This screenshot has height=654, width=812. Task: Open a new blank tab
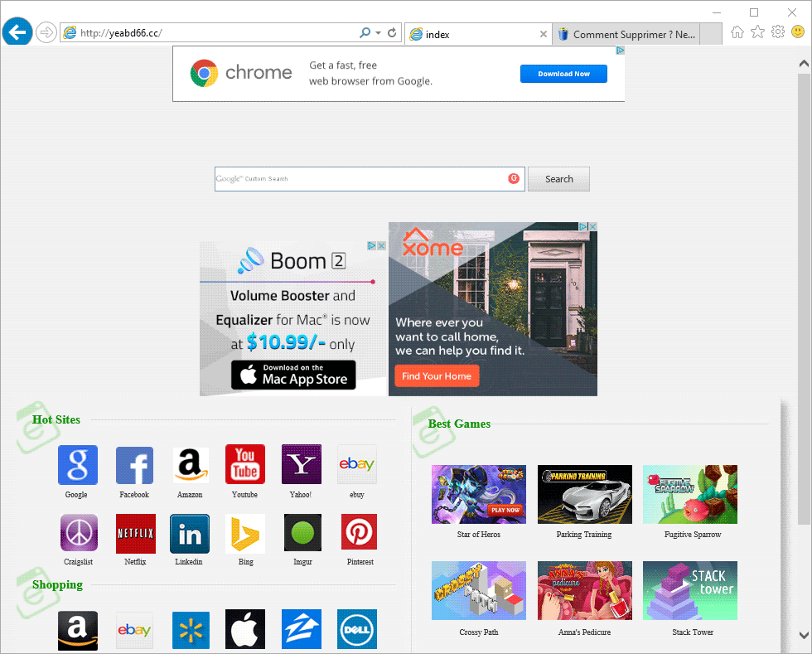pos(711,34)
